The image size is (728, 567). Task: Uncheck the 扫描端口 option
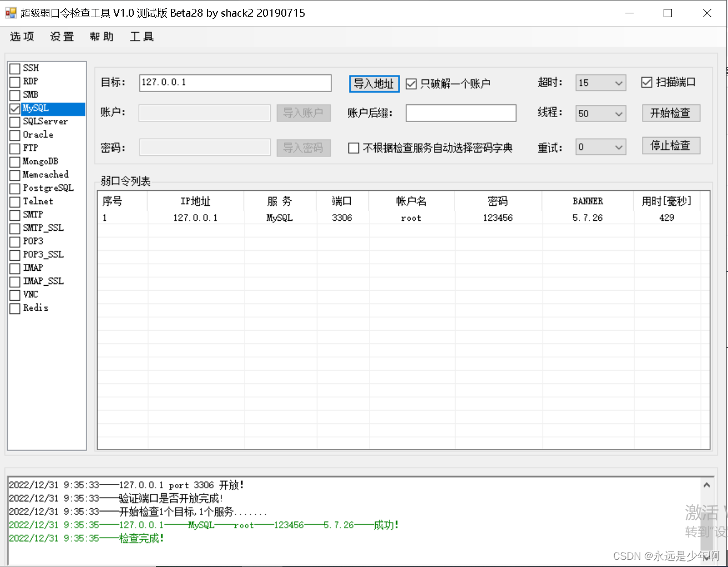[646, 82]
